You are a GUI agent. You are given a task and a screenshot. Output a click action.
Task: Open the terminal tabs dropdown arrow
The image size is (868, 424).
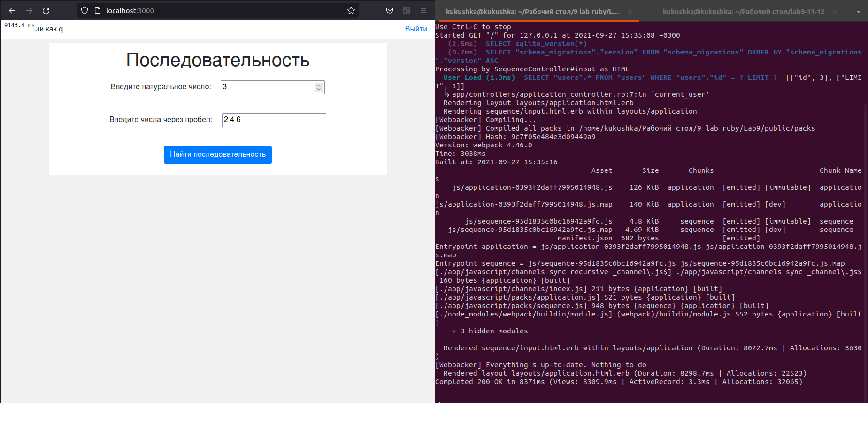click(858, 12)
